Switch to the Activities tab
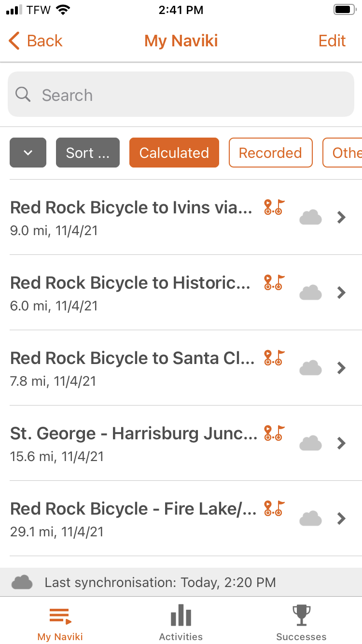Screen dimensions: 362x644 181,622
